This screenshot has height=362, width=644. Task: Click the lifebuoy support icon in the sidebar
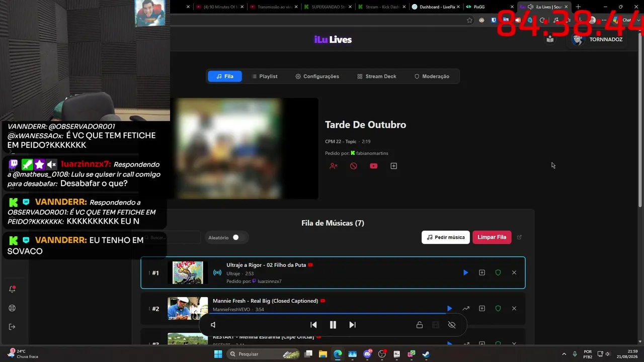pyautogui.click(x=12, y=308)
